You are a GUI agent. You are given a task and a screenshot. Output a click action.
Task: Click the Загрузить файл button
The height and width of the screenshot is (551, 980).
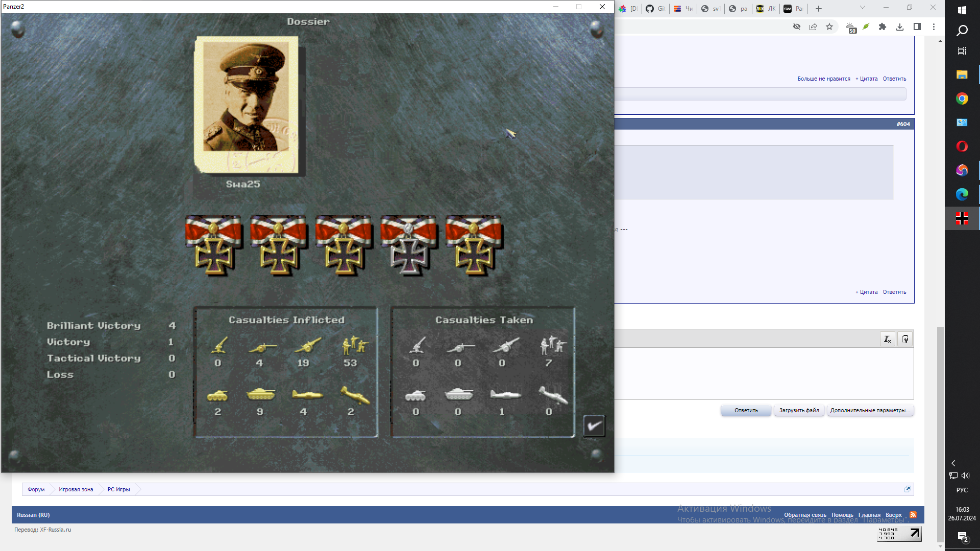[799, 411]
